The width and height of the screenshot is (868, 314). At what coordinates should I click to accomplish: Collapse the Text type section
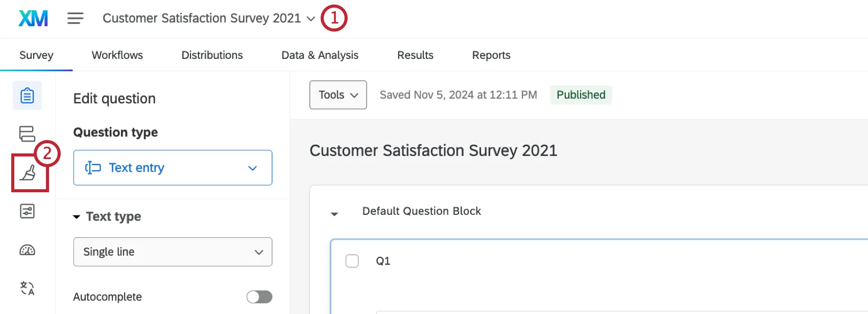[x=77, y=217]
